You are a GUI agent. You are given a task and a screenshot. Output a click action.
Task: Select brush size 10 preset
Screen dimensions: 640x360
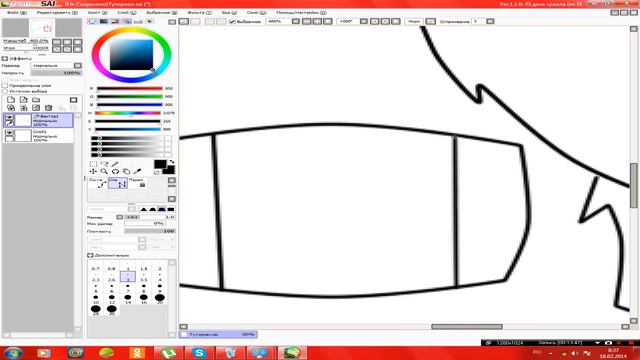pyautogui.click(x=96, y=299)
